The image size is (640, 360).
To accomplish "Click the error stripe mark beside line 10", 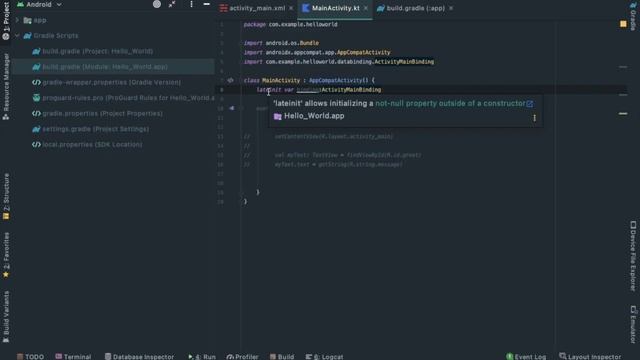I will click(623, 113).
